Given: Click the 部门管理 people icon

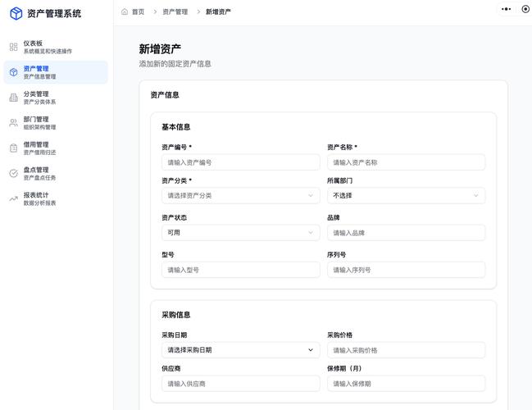Looking at the screenshot, I should pyautogui.click(x=13, y=123).
